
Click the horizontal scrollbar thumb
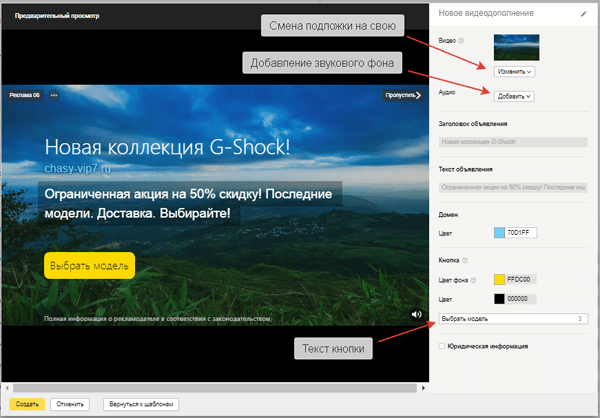pyautogui.click(x=214, y=388)
